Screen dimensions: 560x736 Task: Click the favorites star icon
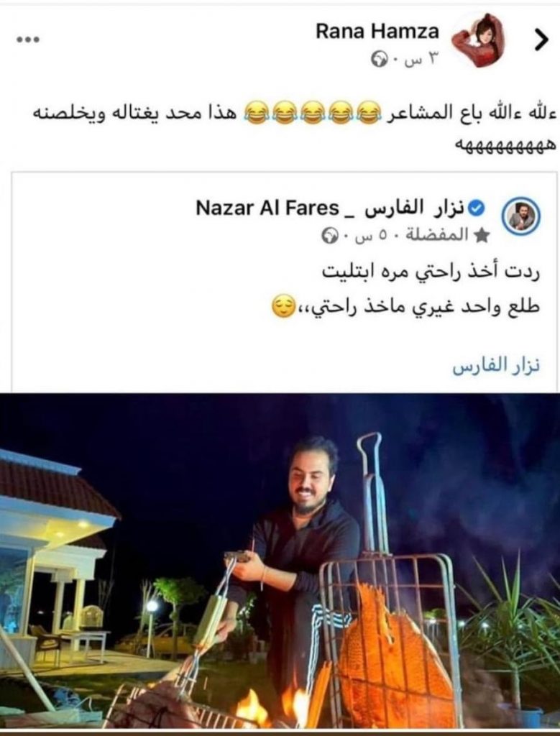point(481,235)
